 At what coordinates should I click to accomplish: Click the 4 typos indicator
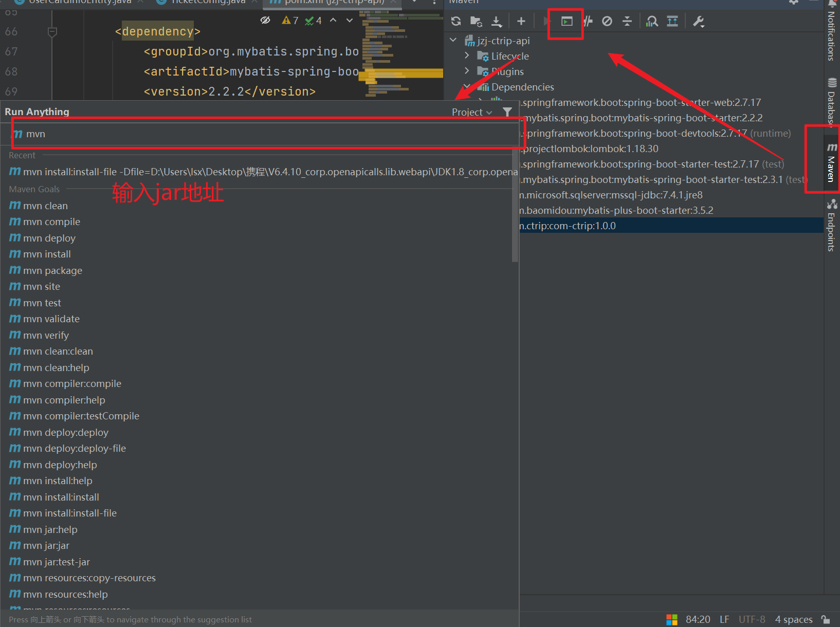click(x=313, y=21)
